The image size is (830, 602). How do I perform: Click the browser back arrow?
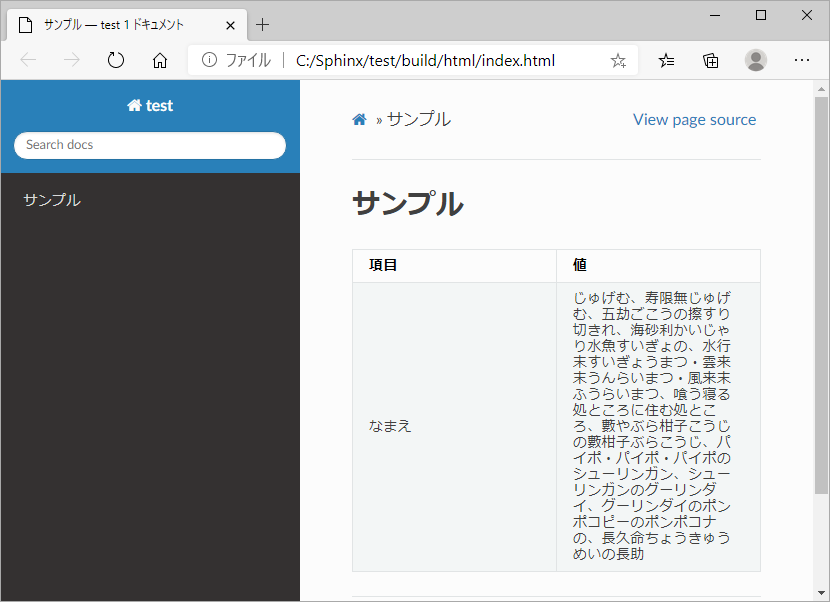[28, 60]
